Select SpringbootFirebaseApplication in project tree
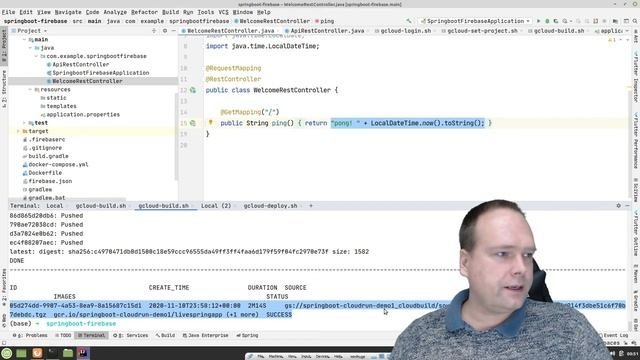This screenshot has width=640, height=360. [98, 73]
